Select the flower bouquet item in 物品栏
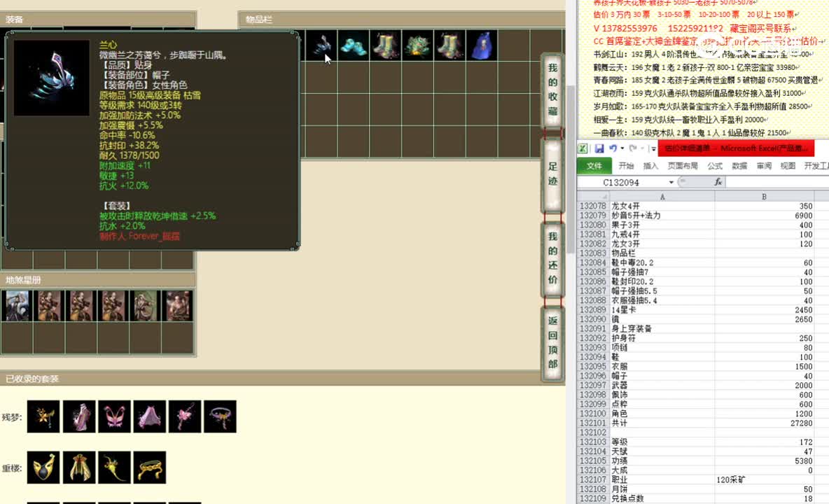This screenshot has height=504, width=829. click(x=417, y=45)
